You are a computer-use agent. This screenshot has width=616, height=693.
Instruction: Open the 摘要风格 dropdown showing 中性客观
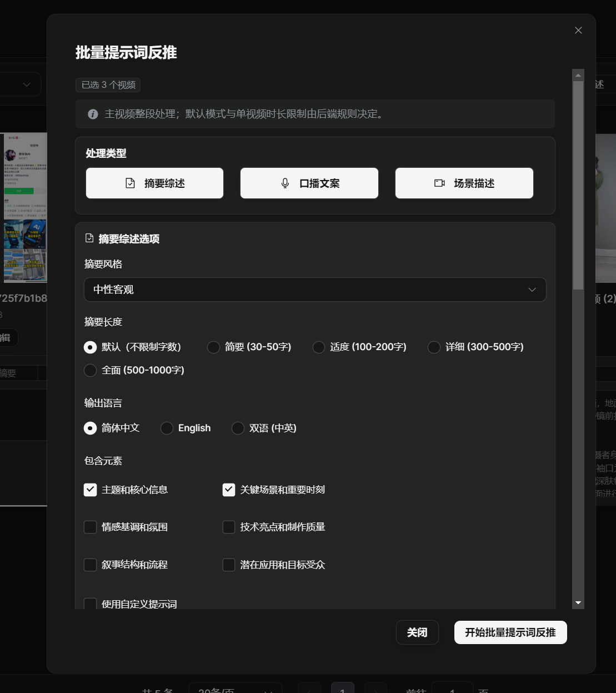(315, 290)
